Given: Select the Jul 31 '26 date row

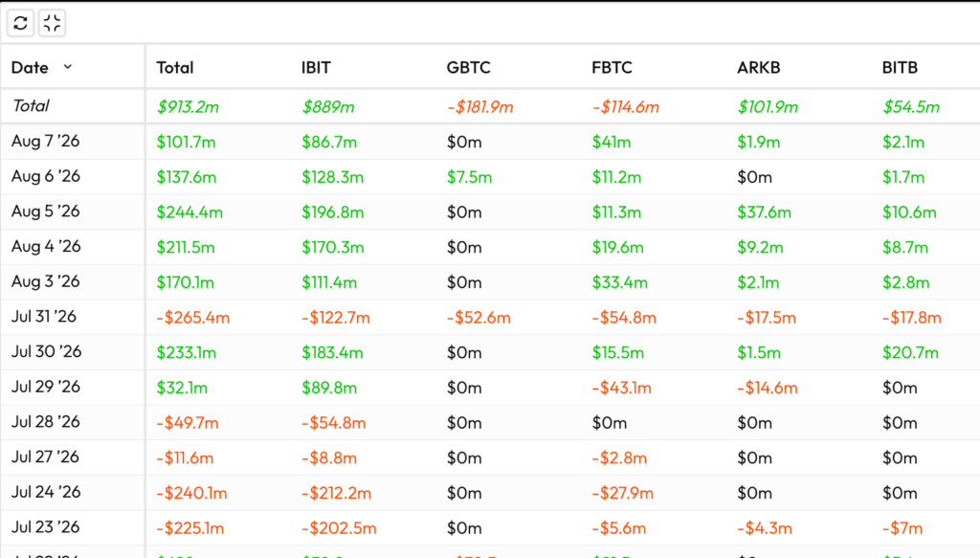Looking at the screenshot, I should [x=490, y=317].
